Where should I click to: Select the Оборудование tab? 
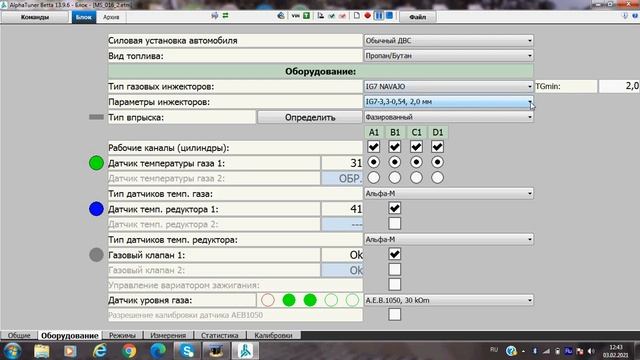[x=69, y=335]
